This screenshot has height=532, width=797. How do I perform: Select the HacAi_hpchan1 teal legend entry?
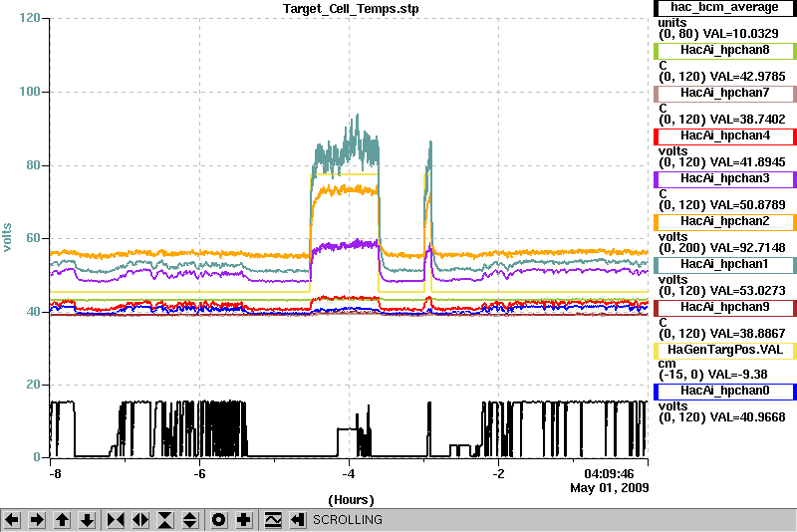click(725, 265)
